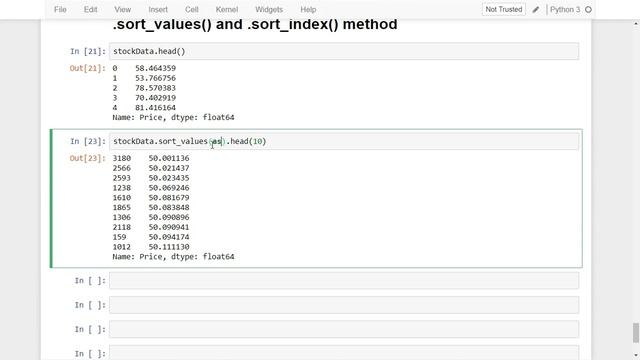Click the value 50.090896
Viewport: 640px width, 360px height.
click(x=169, y=217)
